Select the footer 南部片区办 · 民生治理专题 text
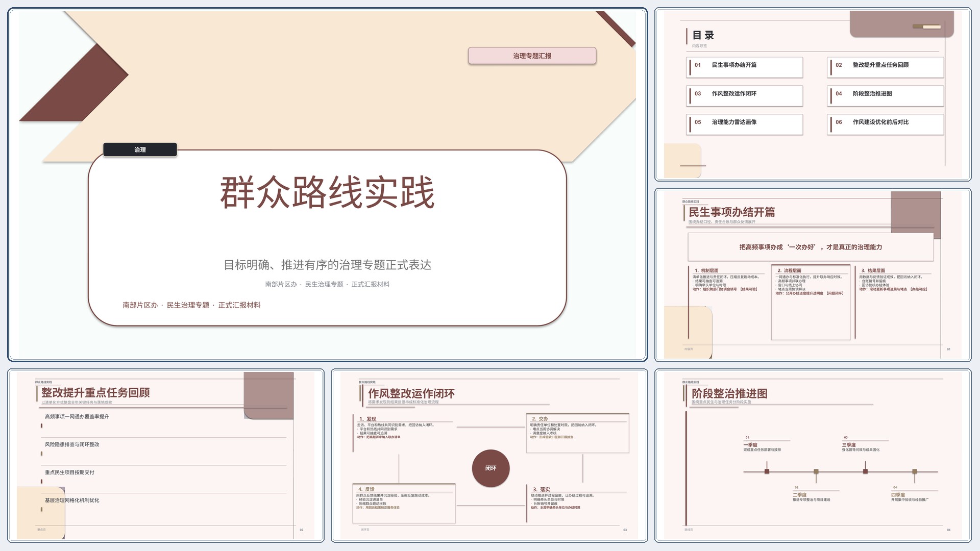This screenshot has height=551, width=980. click(x=191, y=305)
